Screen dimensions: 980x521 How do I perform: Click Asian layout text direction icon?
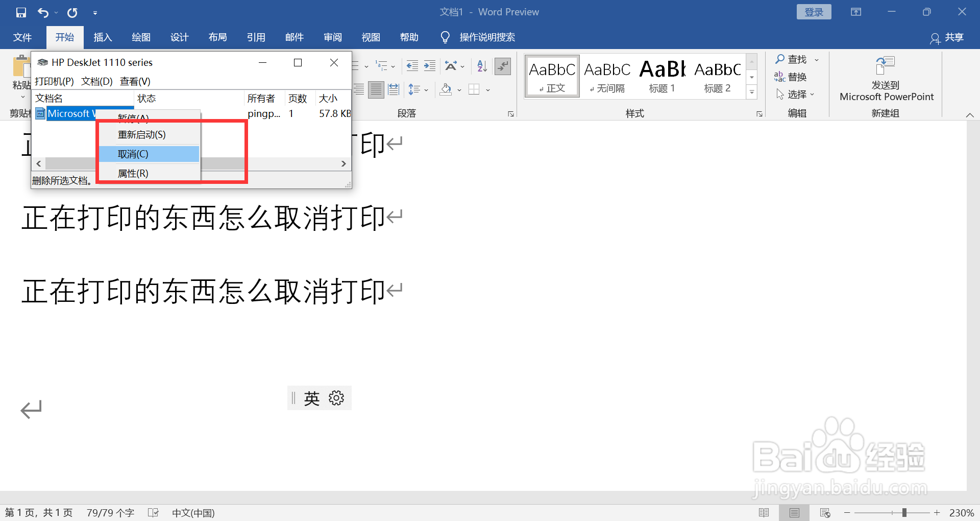(451, 66)
